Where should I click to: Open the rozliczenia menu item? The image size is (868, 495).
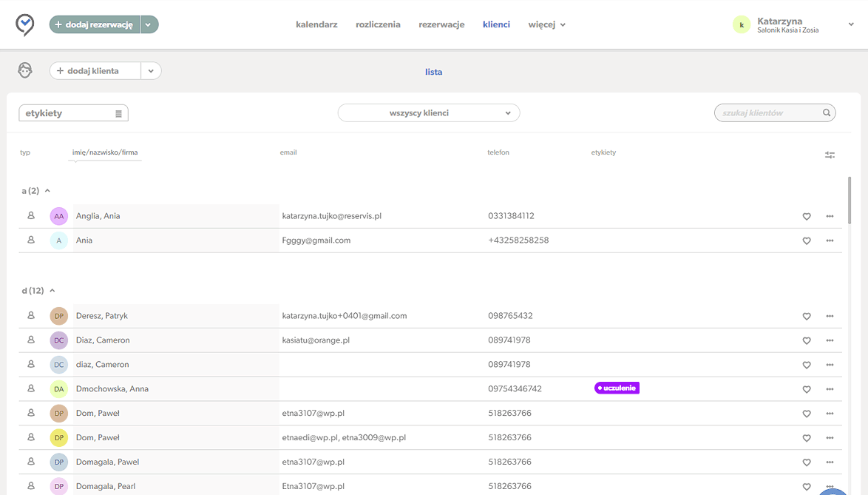point(378,24)
